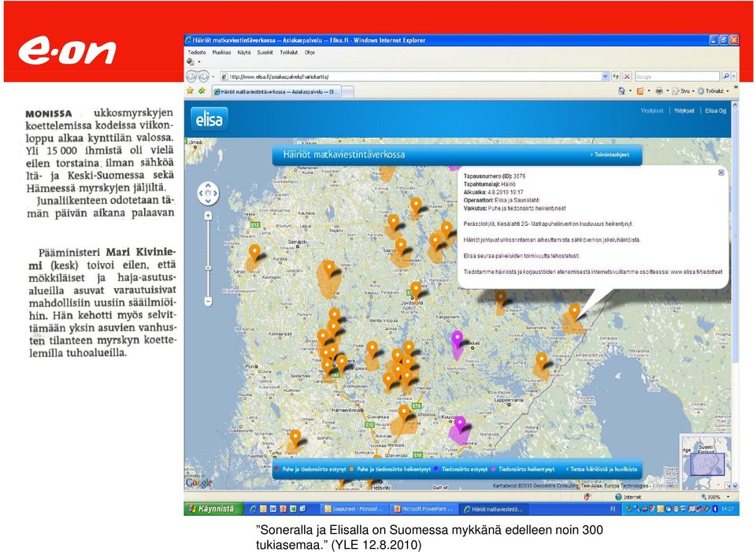Viewport: 756px width, 552px height.
Task: Click the orange marker near Jyväskylä
Action: coord(416,291)
